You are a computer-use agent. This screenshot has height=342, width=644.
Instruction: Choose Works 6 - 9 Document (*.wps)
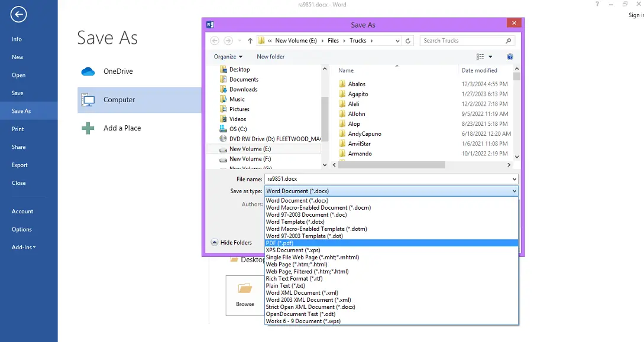click(x=391, y=321)
